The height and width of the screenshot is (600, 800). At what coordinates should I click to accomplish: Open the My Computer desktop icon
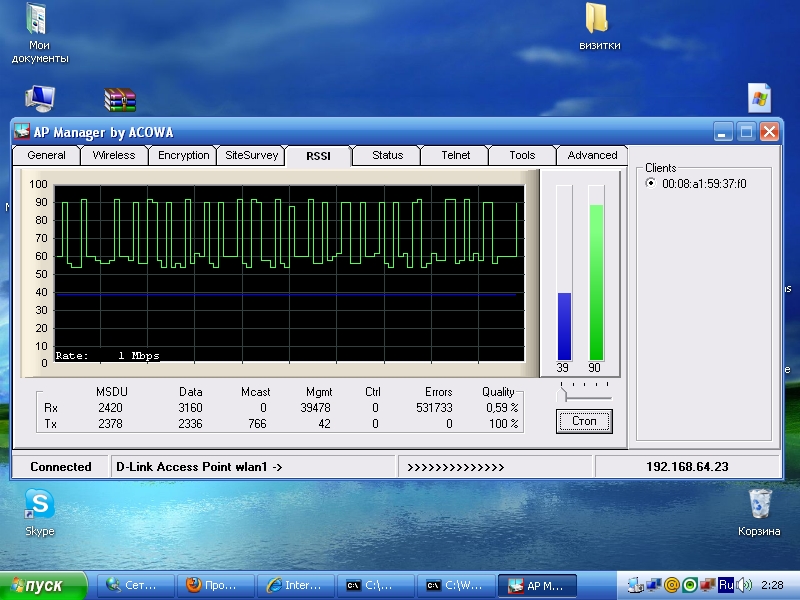(40, 98)
